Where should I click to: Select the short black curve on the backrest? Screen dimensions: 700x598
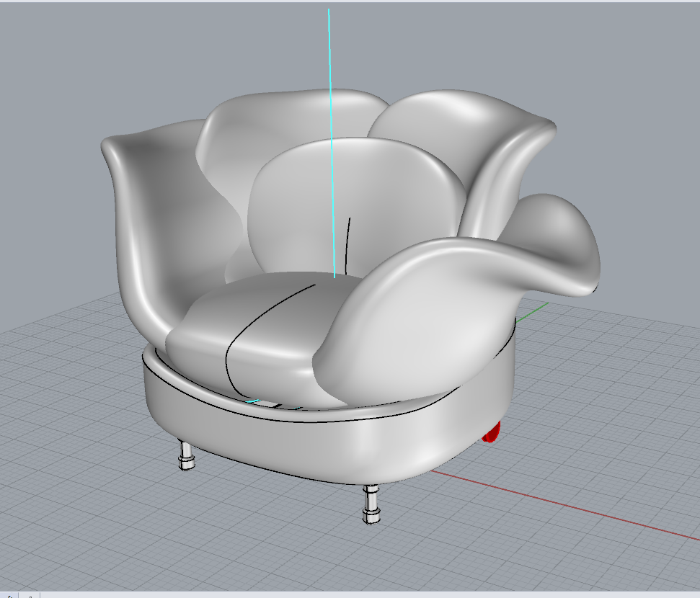(347, 246)
